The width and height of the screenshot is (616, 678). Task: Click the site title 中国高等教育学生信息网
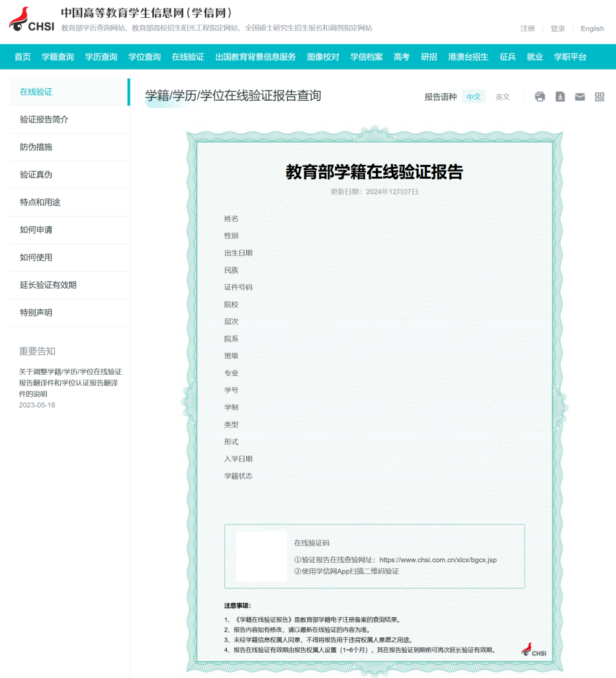[x=146, y=13]
